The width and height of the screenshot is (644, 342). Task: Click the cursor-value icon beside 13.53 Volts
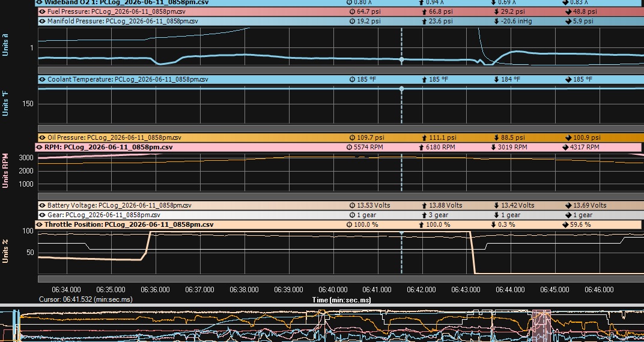coord(352,205)
